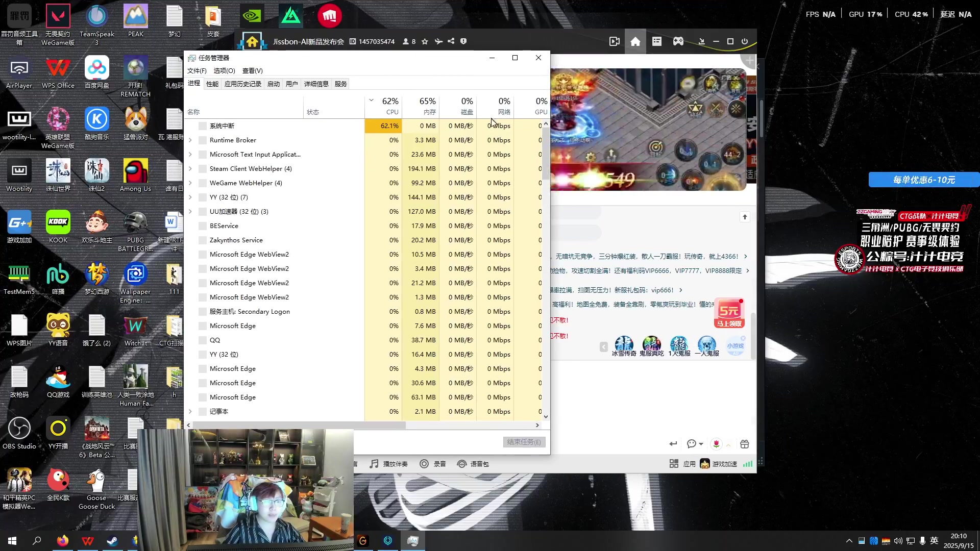The width and height of the screenshot is (980, 551).
Task: Open the channel list panel icon in YY
Action: coord(657,41)
